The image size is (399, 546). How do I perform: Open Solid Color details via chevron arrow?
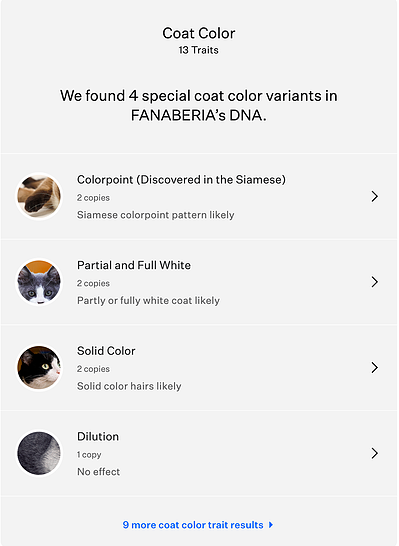tap(375, 368)
